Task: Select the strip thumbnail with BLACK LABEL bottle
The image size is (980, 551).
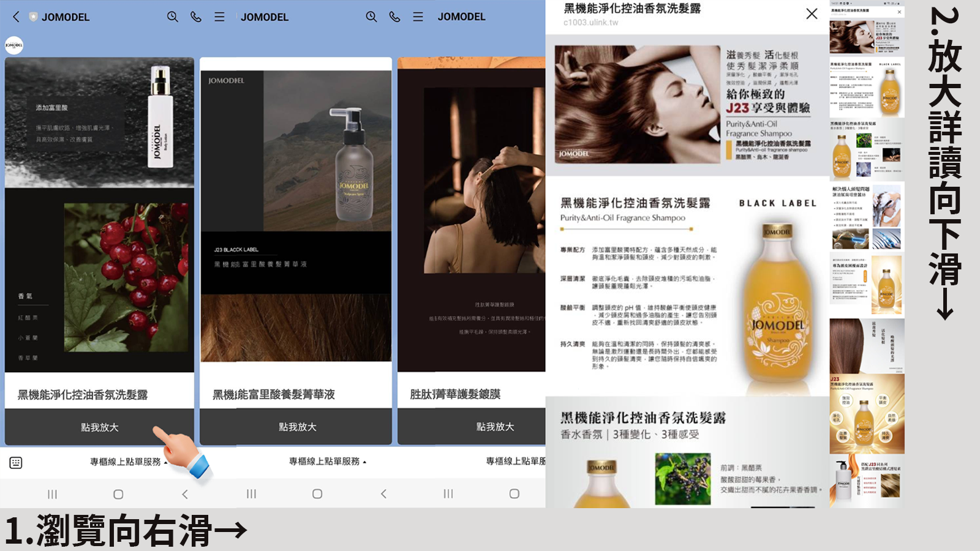Action: coord(867,89)
